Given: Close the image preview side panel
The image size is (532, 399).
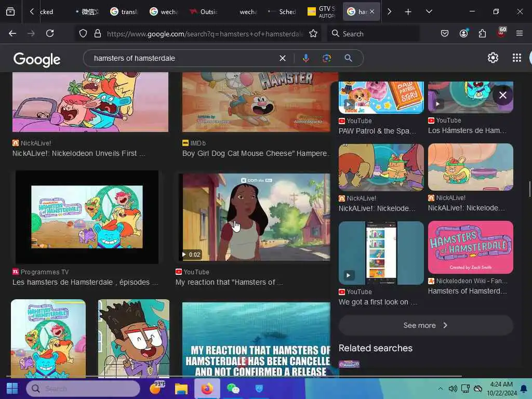Looking at the screenshot, I should click(x=502, y=96).
